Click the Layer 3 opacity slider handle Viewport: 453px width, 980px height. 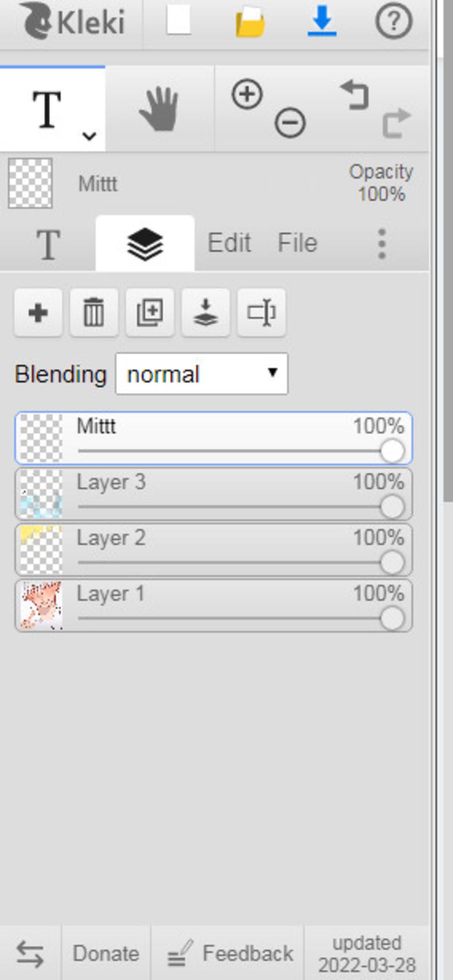(x=392, y=507)
